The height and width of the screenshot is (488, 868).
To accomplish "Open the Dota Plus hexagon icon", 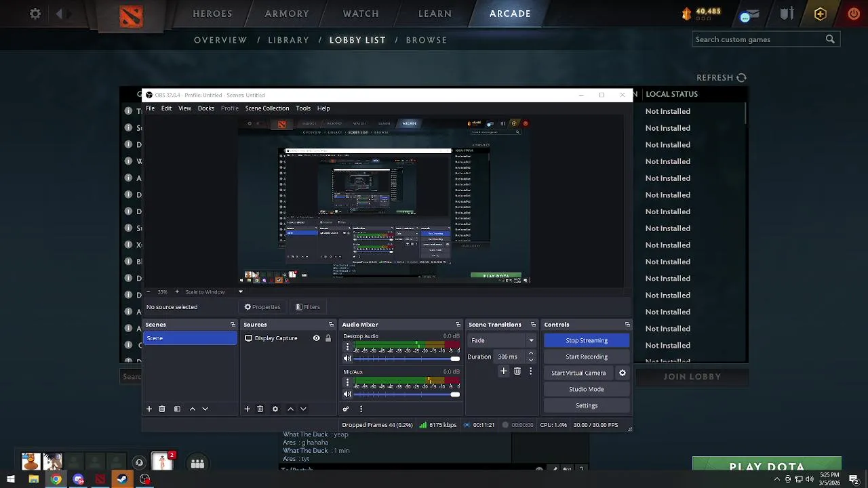I will (820, 14).
